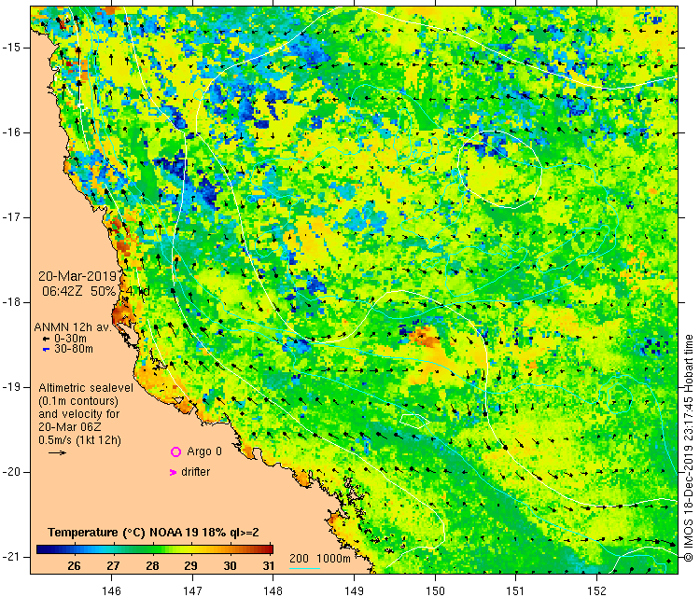Click the black 0-30m legend arrow

[x=46, y=340]
